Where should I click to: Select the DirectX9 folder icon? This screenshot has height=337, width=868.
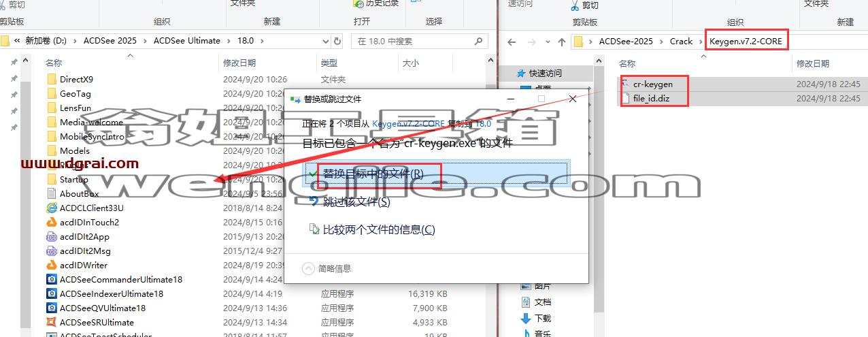coord(51,80)
